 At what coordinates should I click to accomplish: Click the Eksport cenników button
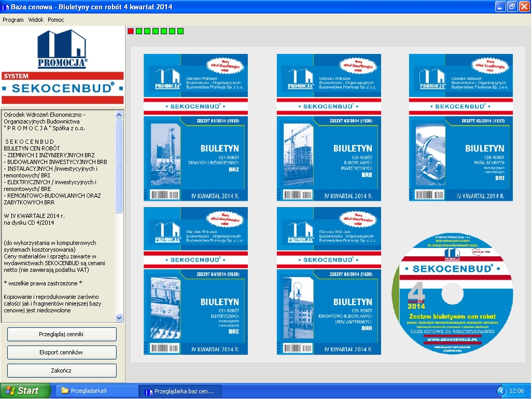tap(62, 352)
